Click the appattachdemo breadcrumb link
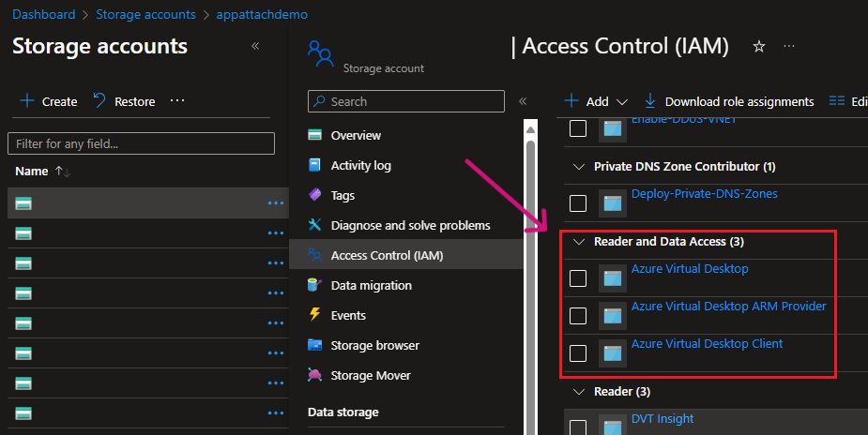868x435 pixels. 262,14
